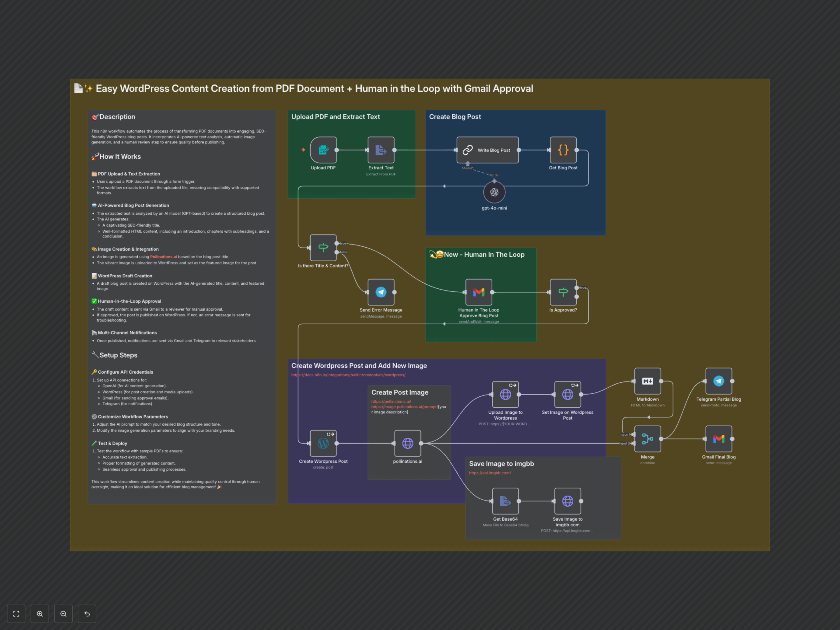Viewport: 840px width, 630px height.
Task: Open the Pollinations.ai link in description
Action: (x=163, y=257)
